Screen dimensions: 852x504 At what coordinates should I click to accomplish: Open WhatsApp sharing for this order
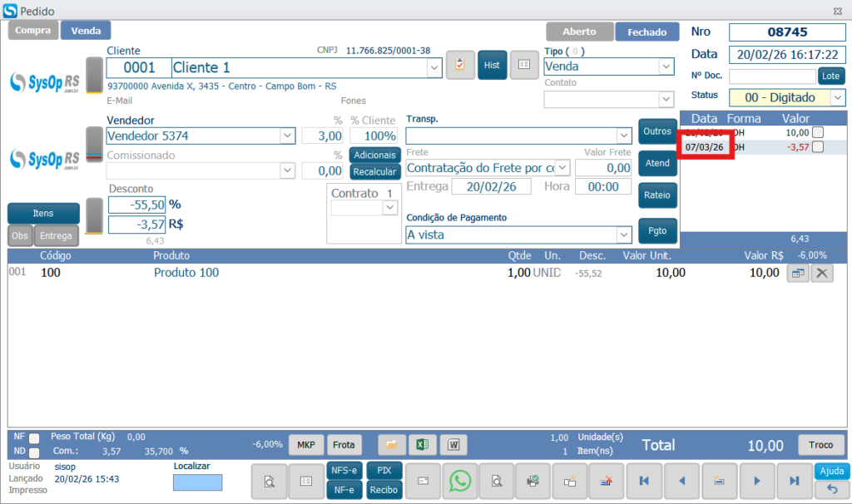tap(460, 481)
